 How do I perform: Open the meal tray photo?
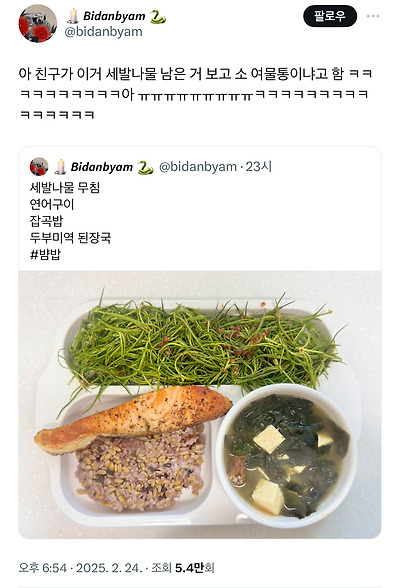point(200,404)
